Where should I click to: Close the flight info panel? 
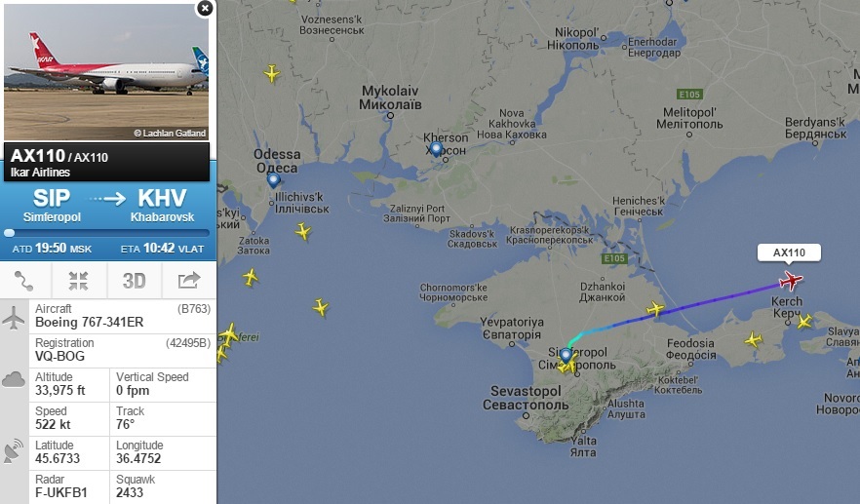coord(205,8)
